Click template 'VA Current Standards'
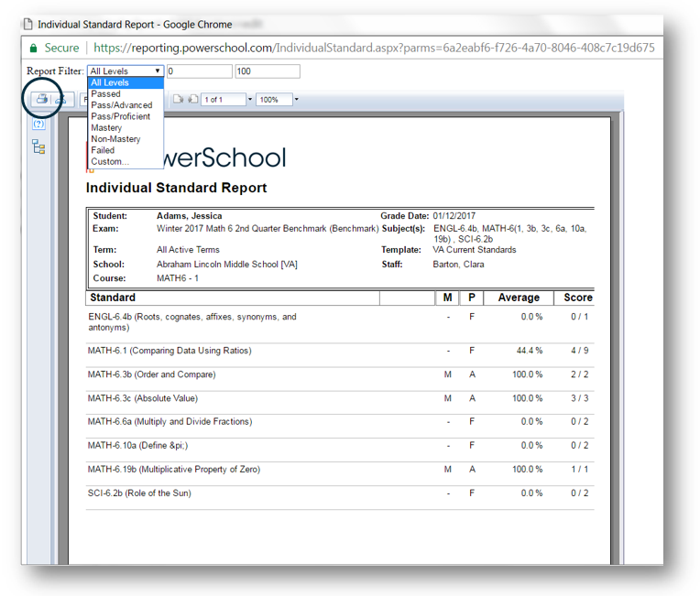Screen dimensions: 700x596 (x=475, y=250)
